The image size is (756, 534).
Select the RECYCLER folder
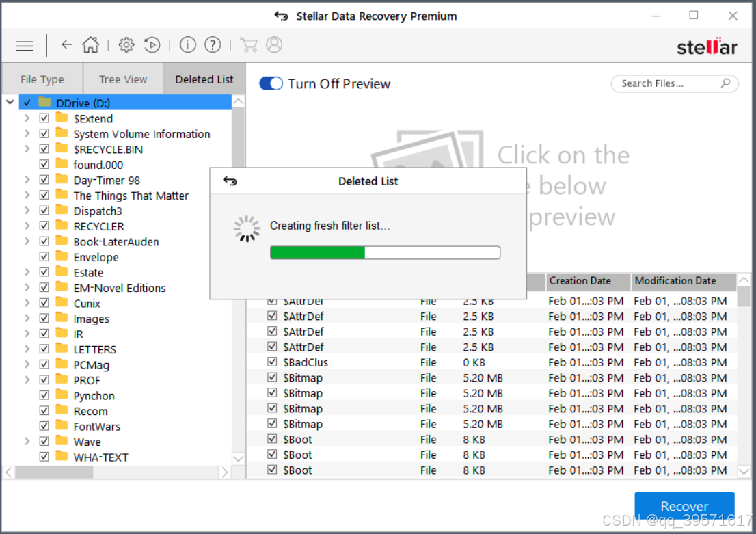[x=99, y=226]
